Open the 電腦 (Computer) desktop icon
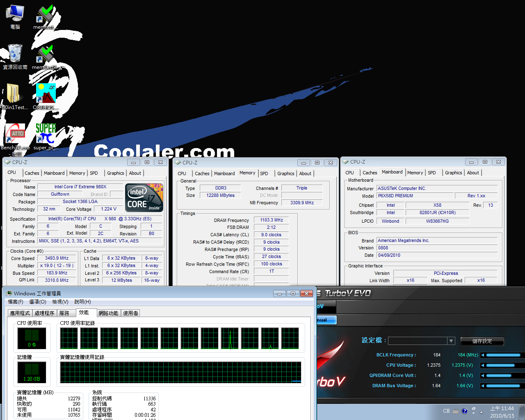This screenshot has width=525, height=420. (15, 16)
